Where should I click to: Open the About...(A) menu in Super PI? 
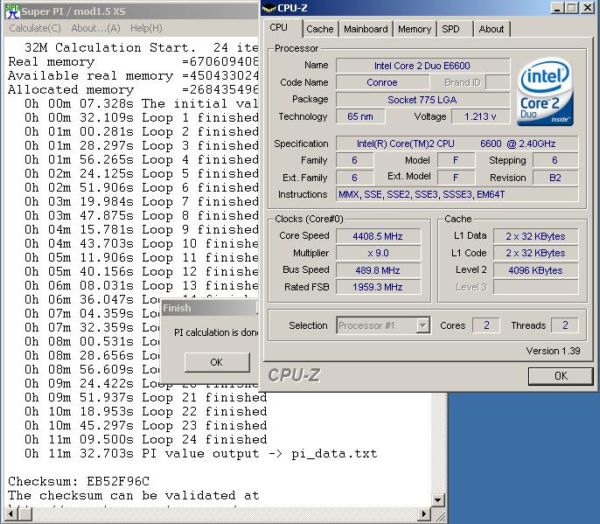[x=96, y=28]
